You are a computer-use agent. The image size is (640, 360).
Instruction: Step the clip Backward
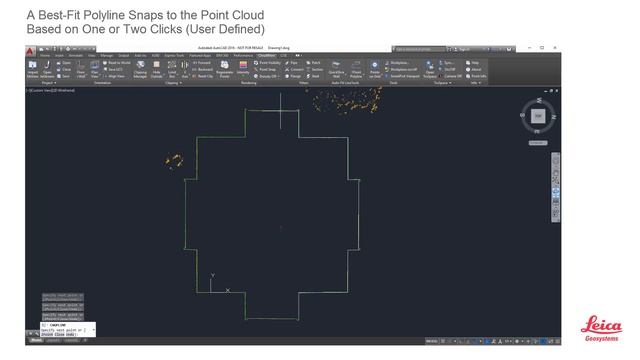[x=202, y=69]
